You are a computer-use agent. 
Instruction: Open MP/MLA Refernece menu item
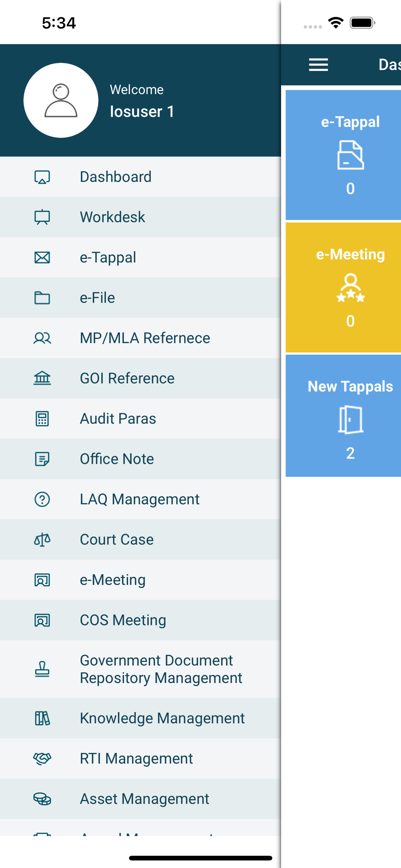(x=140, y=338)
